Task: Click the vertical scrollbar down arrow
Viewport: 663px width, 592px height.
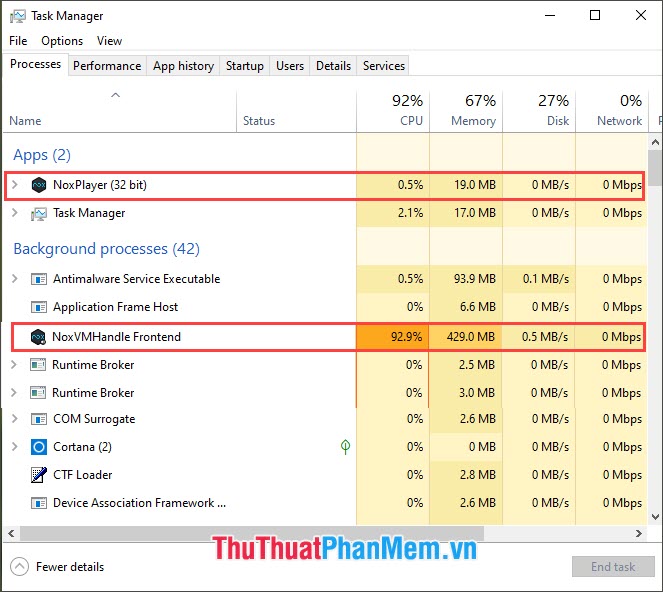Action: tap(655, 517)
